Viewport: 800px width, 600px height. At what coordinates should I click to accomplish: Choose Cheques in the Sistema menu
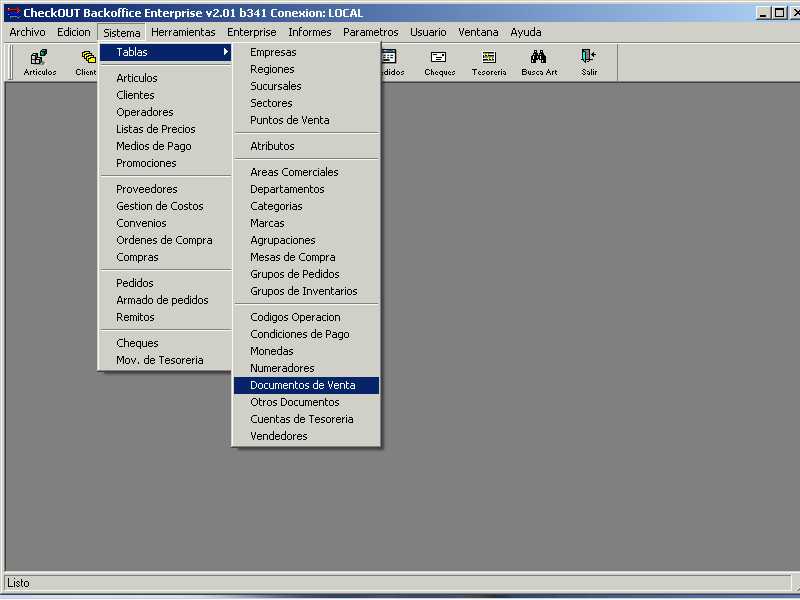point(165,343)
